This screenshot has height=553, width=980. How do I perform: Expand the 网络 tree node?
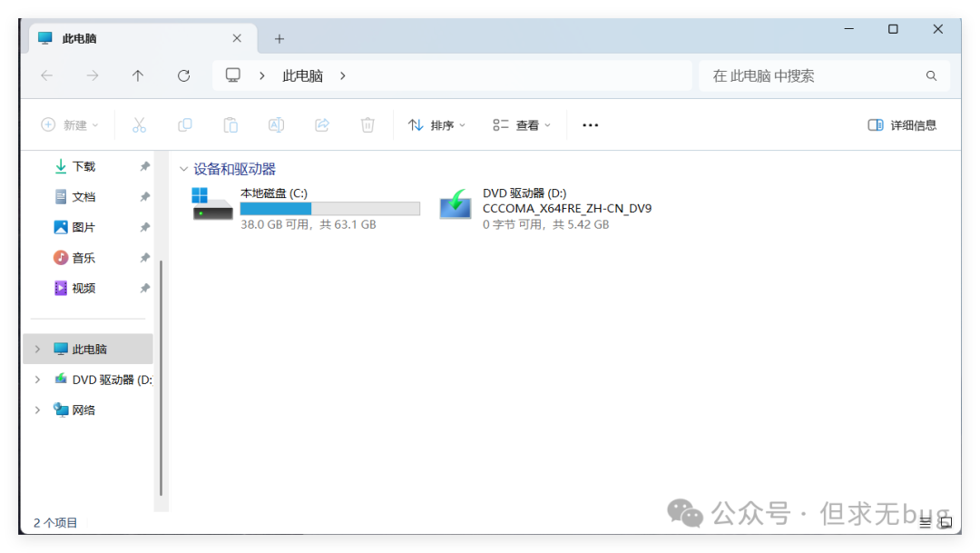37,410
